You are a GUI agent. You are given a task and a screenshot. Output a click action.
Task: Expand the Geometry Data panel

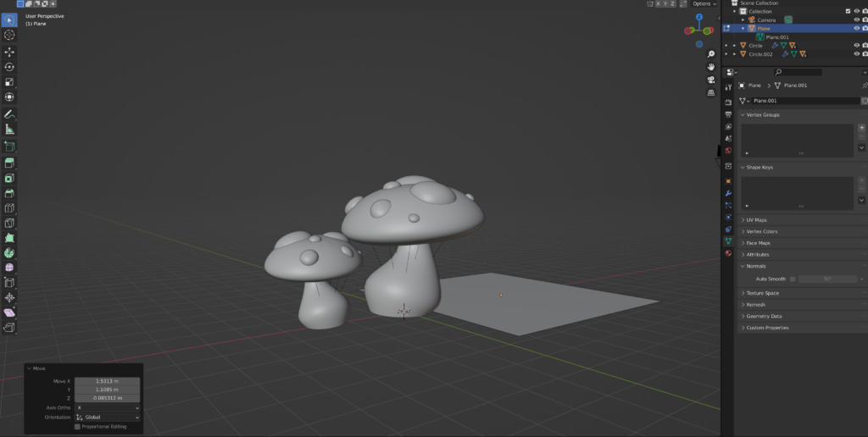[x=764, y=316]
